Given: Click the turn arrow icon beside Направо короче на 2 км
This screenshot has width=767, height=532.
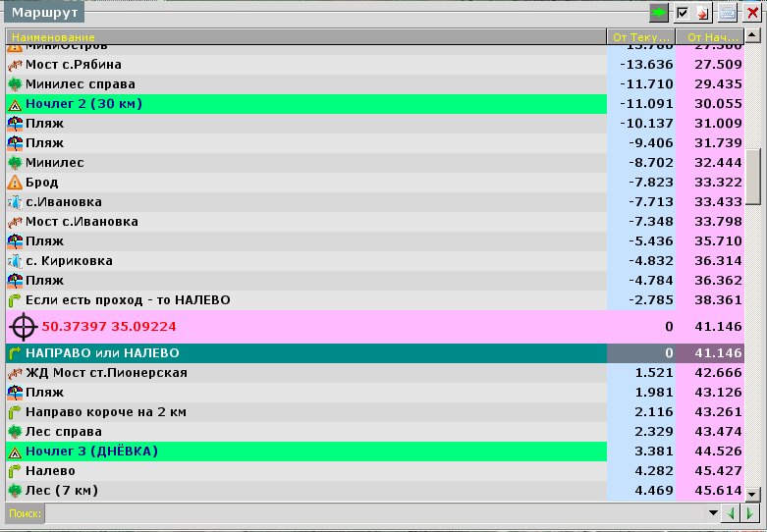Looking at the screenshot, I should 15,412.
